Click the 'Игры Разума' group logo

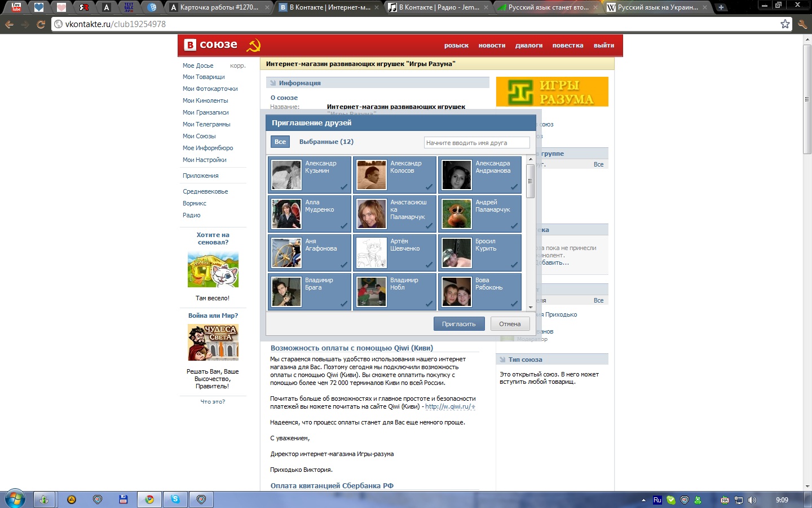coord(552,91)
